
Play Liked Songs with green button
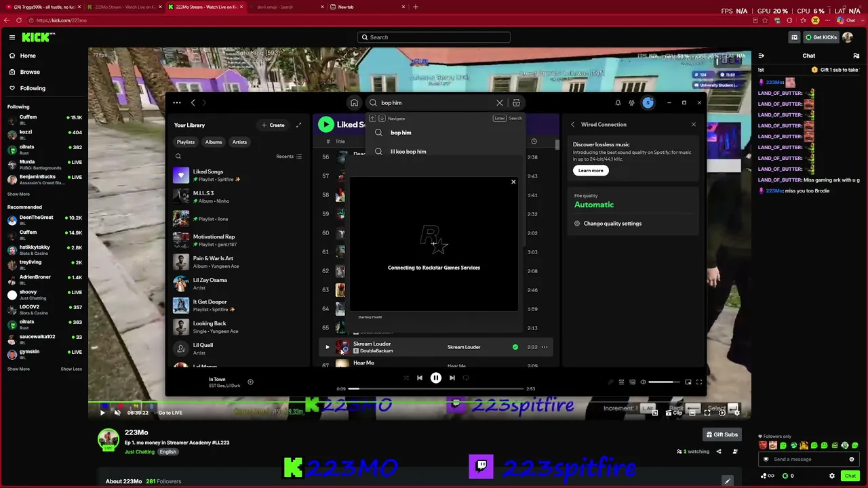pos(326,124)
